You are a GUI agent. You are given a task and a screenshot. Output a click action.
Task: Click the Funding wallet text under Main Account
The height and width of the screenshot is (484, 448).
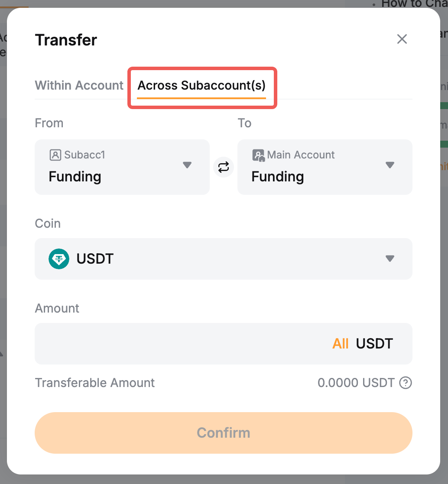point(278,177)
